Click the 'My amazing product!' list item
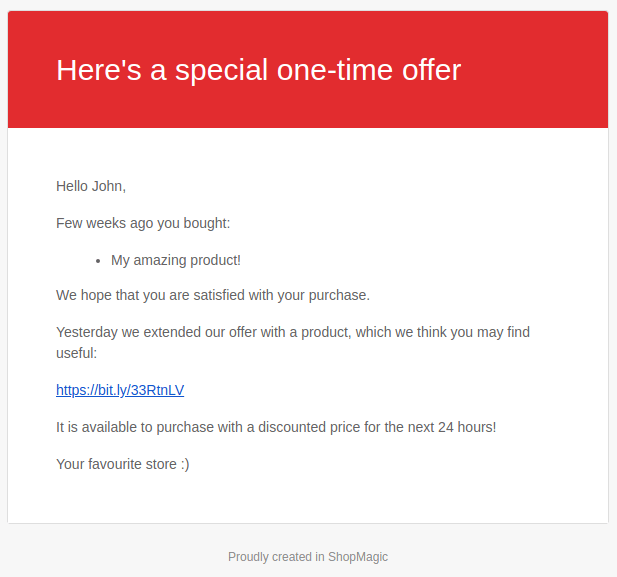This screenshot has height=577, width=617. [x=175, y=261]
